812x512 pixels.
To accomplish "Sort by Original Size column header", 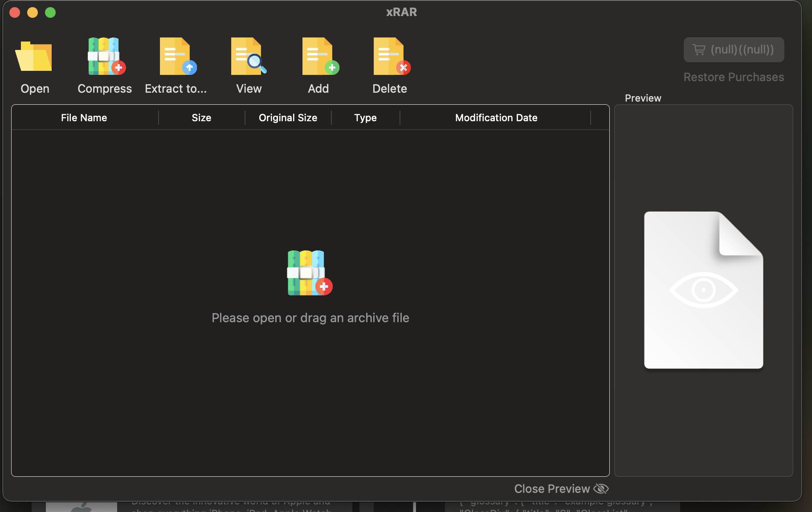I will click(x=288, y=118).
